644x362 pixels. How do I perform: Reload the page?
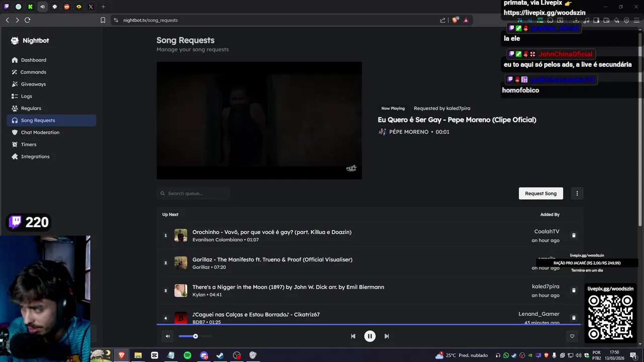[x=27, y=20]
